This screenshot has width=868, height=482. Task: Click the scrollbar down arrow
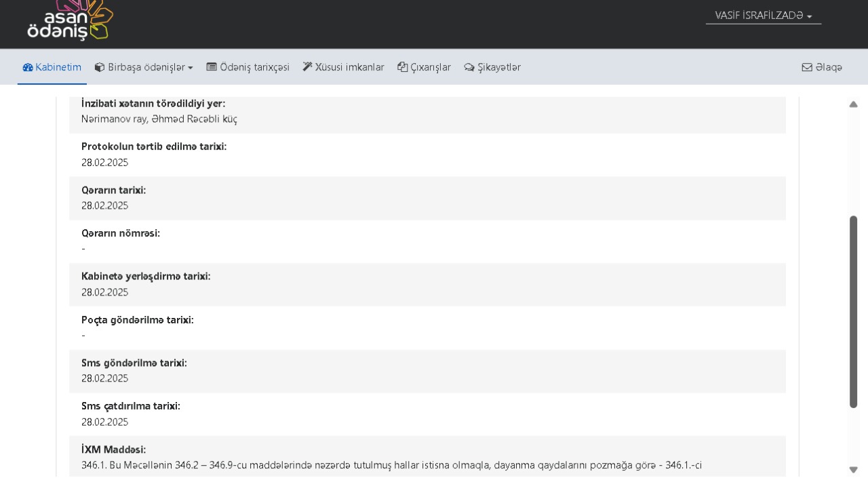(x=853, y=469)
